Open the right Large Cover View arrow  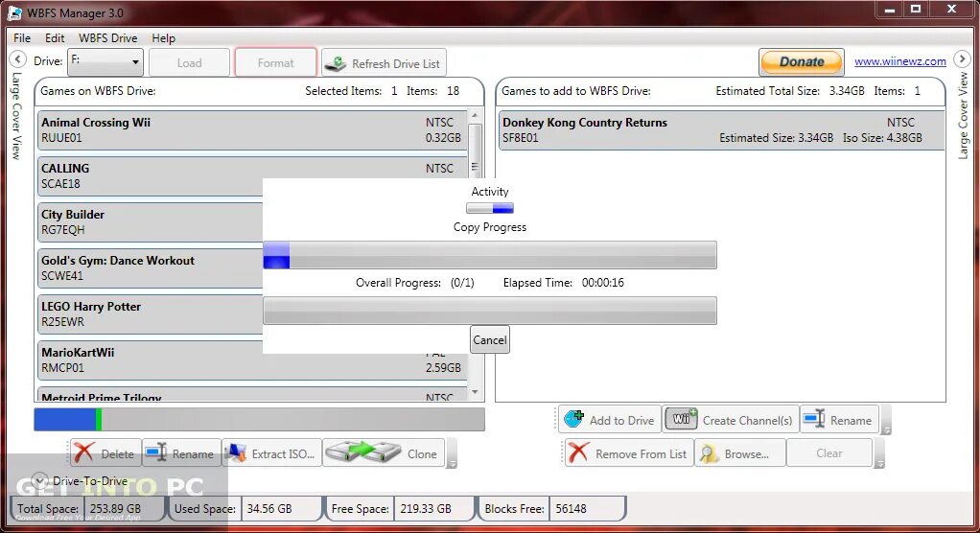click(x=962, y=59)
